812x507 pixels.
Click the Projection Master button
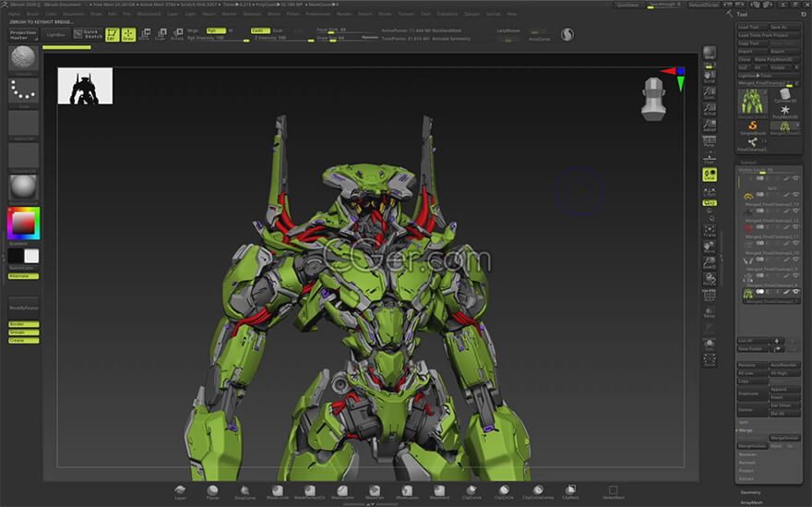(x=23, y=35)
